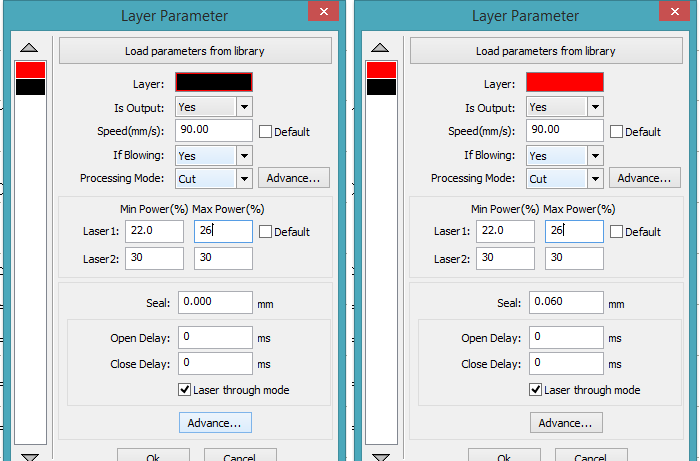
Task: Click down arrow in right dialog's layer list
Action: 381,457
